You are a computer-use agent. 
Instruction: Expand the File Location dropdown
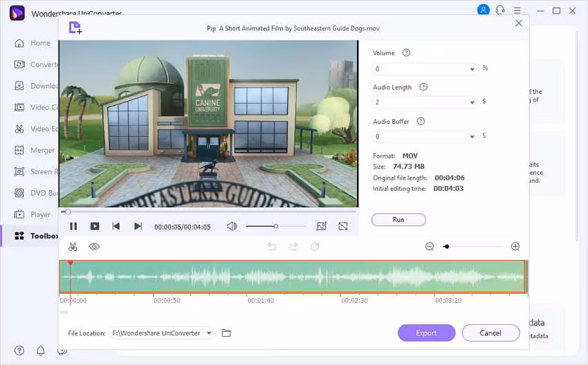(209, 333)
